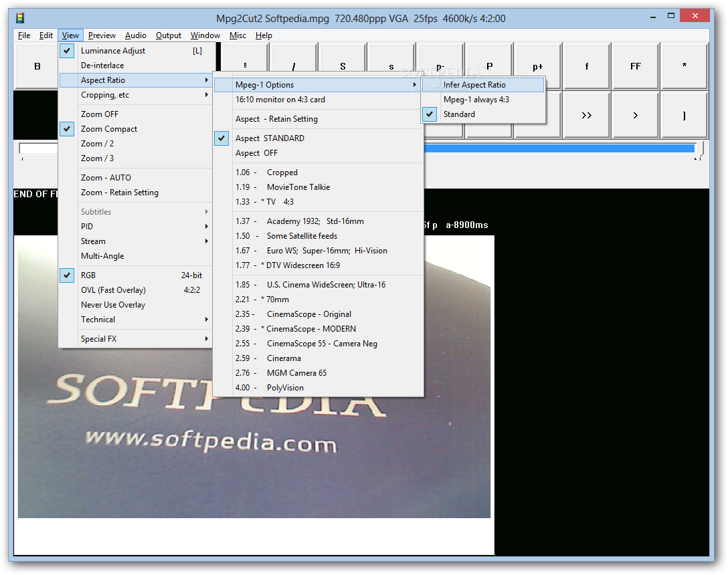Click the blue position track bar
Screen dimensions: 728x575
click(x=559, y=148)
